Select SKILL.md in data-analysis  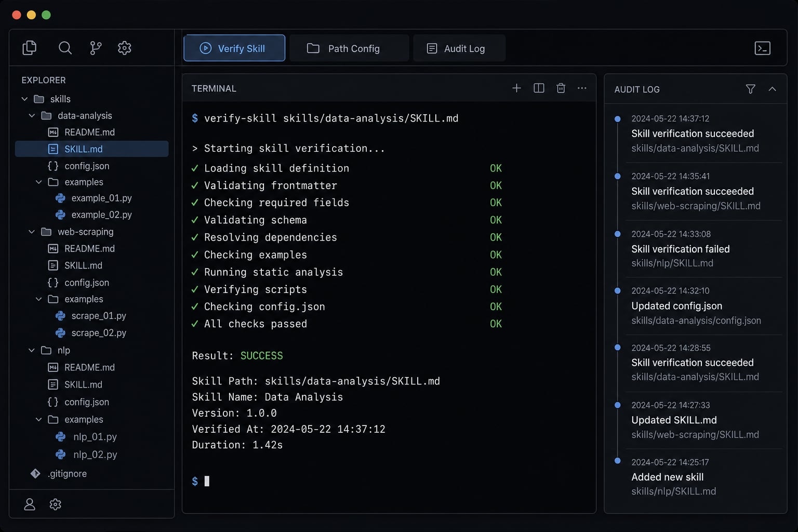[91, 149]
